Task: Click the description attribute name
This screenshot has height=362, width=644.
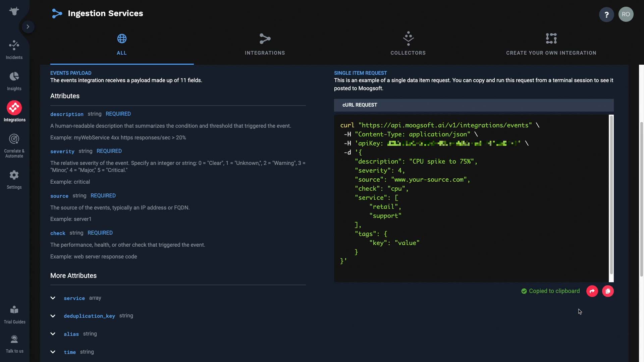Action: [x=67, y=114]
